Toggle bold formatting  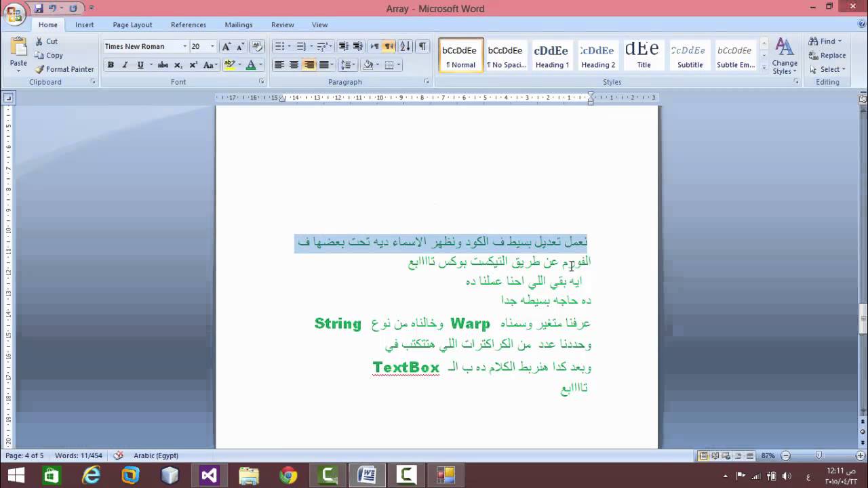click(111, 65)
